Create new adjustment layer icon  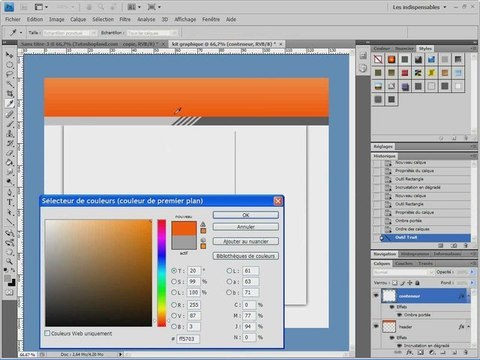click(x=432, y=352)
